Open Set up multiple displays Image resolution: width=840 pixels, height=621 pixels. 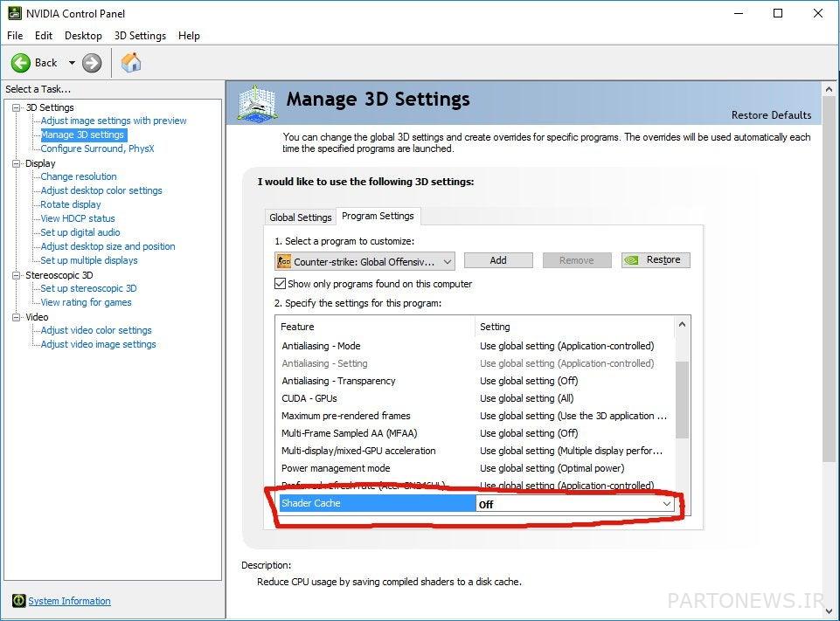89,260
